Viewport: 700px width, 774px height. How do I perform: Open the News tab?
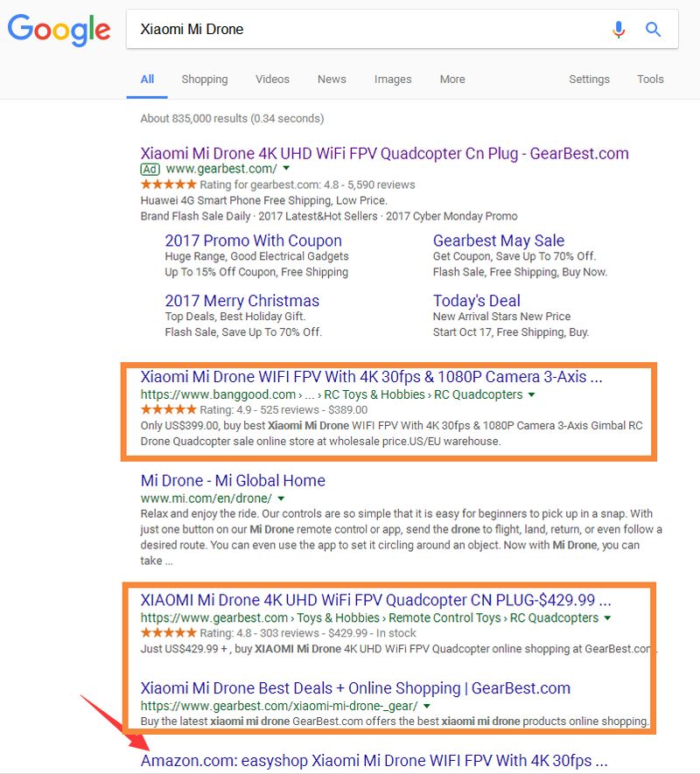pyautogui.click(x=332, y=79)
